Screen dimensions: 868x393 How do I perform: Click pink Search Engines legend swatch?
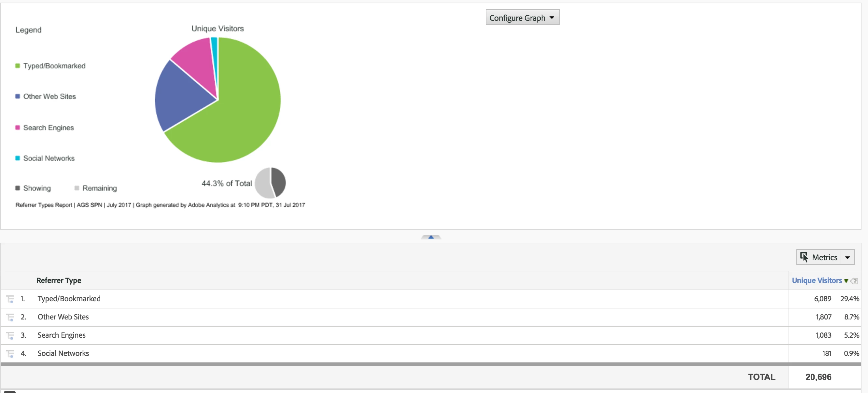(18, 128)
